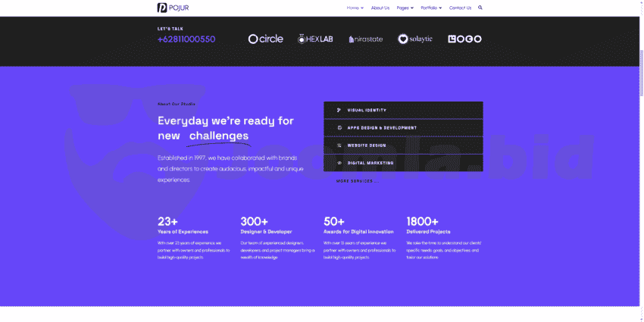Go to the About Us page
The width and height of the screenshot is (644, 322).
pos(380,8)
